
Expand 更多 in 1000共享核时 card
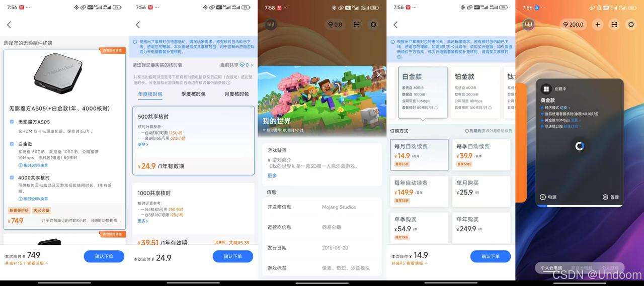pos(143,221)
